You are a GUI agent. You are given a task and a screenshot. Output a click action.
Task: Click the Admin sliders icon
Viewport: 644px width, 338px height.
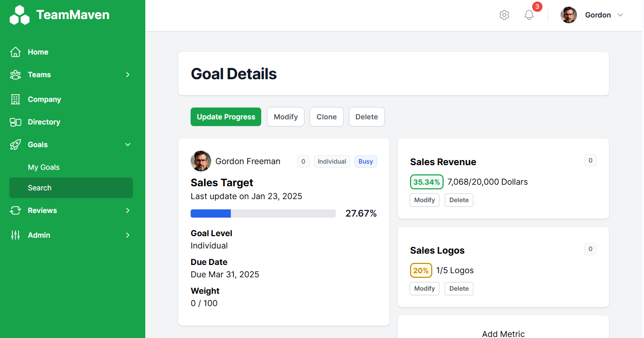click(15, 235)
